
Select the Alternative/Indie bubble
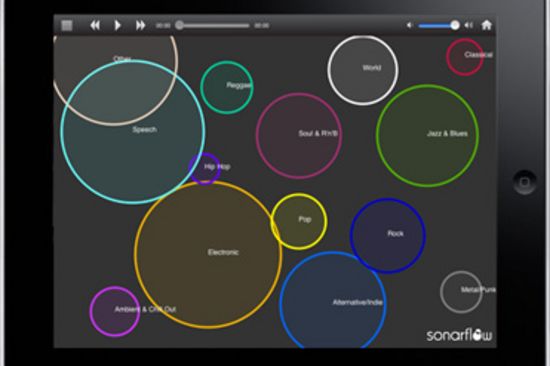coord(333,301)
